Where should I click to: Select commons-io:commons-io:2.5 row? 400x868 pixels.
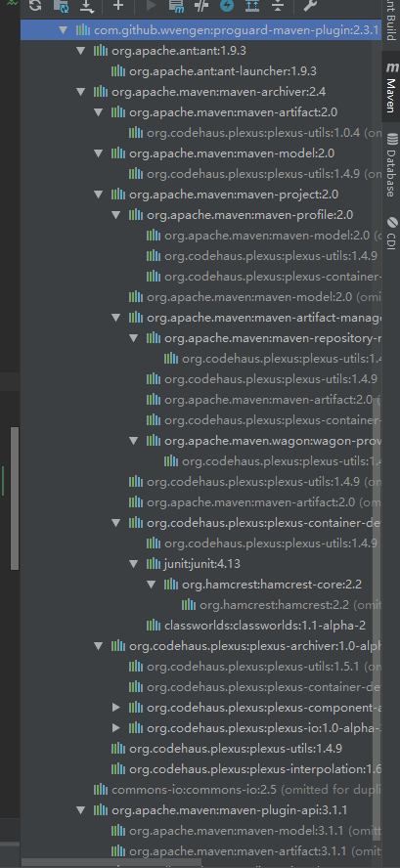200,789
